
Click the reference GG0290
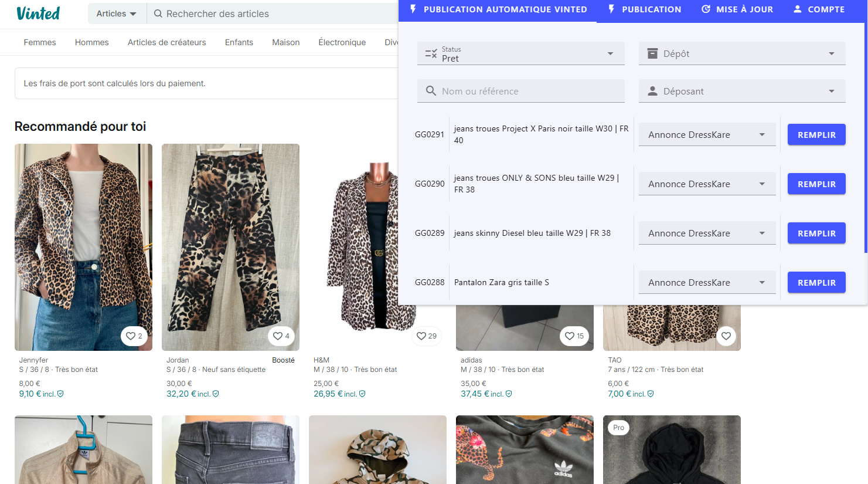click(430, 184)
